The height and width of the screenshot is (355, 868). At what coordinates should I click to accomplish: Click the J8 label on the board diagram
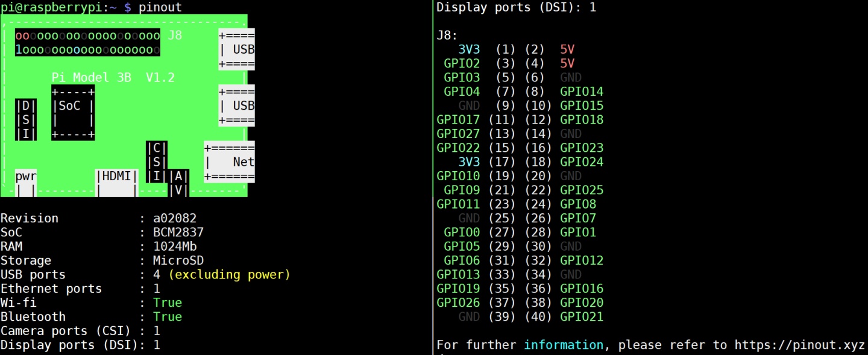click(175, 35)
